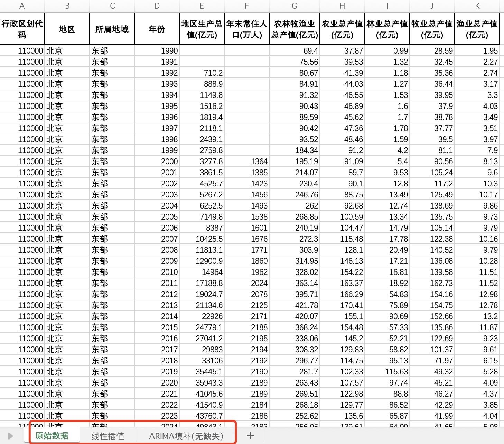Click population cell showing 1364
Screen dimensions: 504x444
tap(247, 161)
